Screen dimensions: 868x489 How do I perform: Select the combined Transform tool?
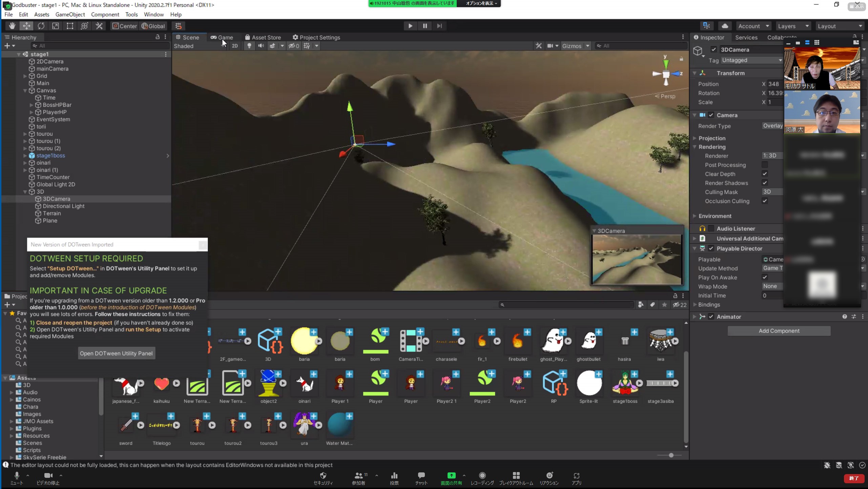(x=84, y=26)
